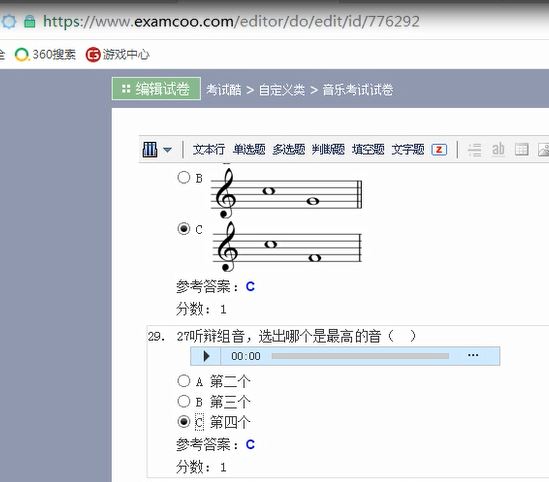
Task: Open the 游戏中心 bookmark
Action: coord(118,55)
